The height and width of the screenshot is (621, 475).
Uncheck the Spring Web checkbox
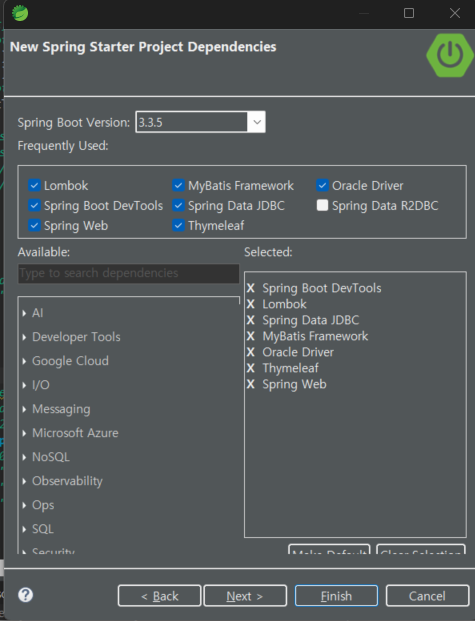point(34,225)
